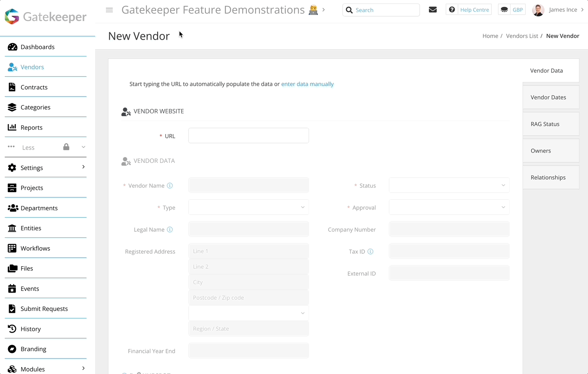This screenshot has width=588, height=374.
Task: Select the Dashboards sidebar icon
Action: [x=12, y=47]
